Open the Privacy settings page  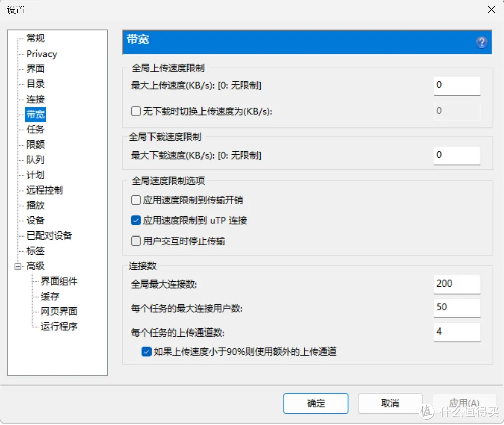[42, 54]
